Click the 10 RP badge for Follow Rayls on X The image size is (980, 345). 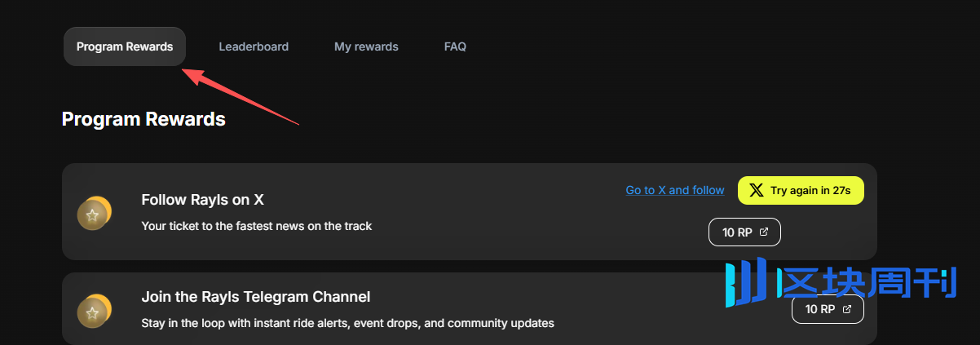pos(744,232)
